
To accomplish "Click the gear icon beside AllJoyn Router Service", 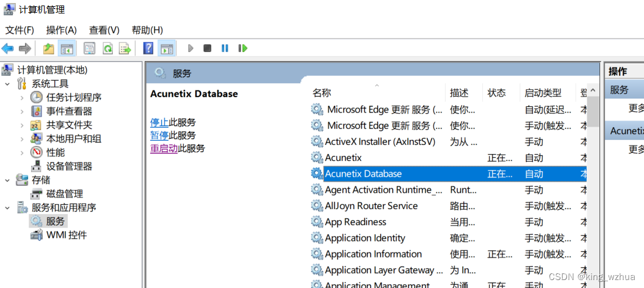I will (317, 205).
